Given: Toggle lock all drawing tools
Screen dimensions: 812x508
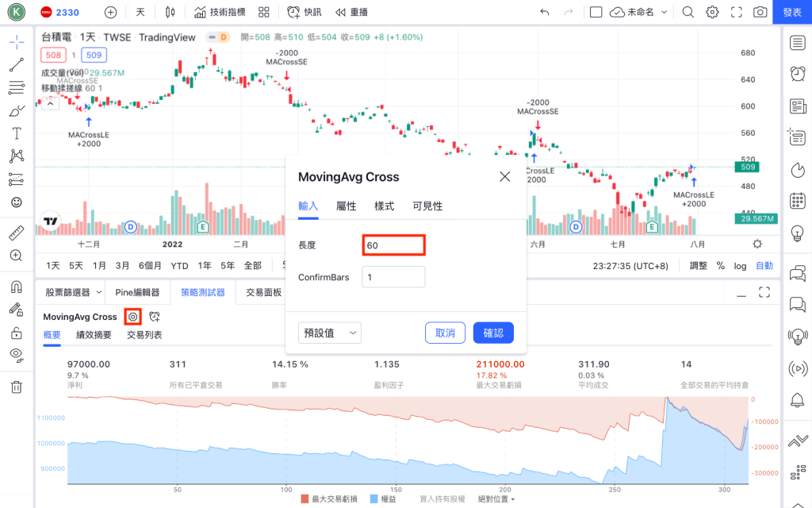Looking at the screenshot, I should click(x=17, y=333).
